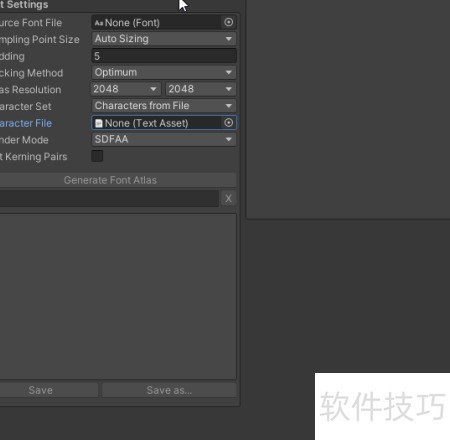This screenshot has width=450, height=440.
Task: Open Character Set dropdown
Action: tap(164, 106)
